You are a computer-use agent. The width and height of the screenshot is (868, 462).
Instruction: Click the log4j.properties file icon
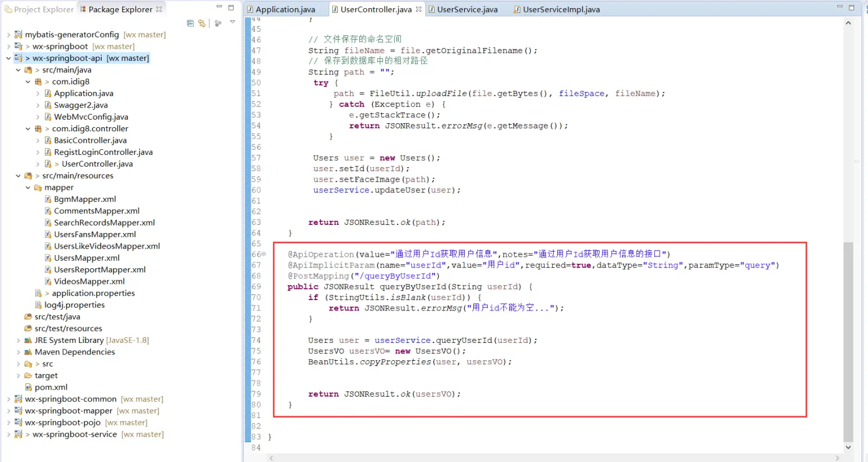[39, 305]
